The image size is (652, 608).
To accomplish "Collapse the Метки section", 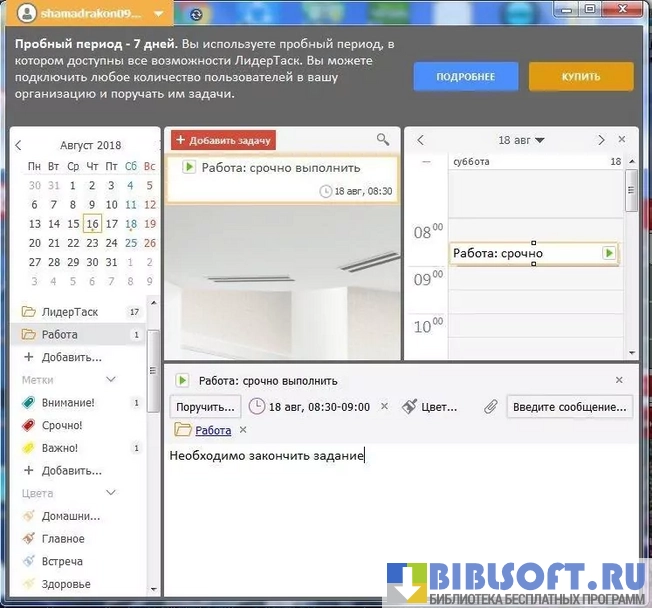I will pos(110,380).
